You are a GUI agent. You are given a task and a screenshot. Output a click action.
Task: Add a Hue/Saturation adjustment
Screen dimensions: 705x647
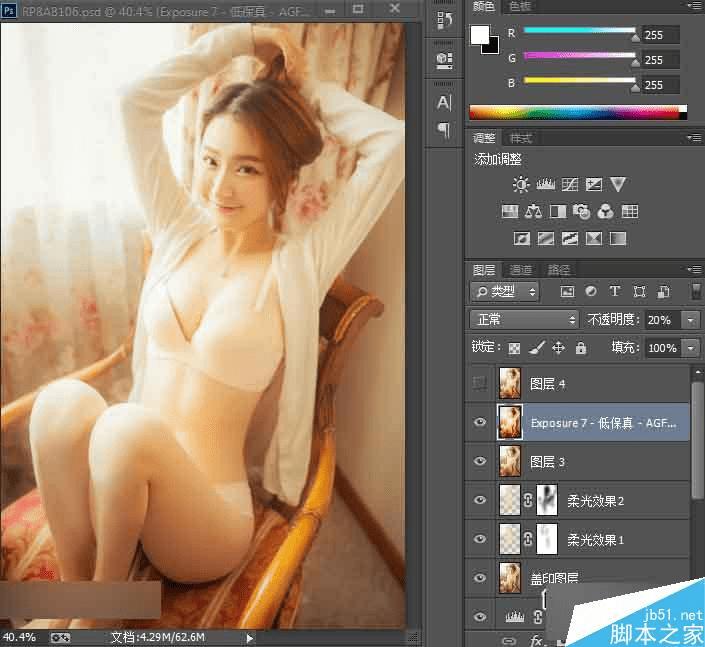click(509, 211)
